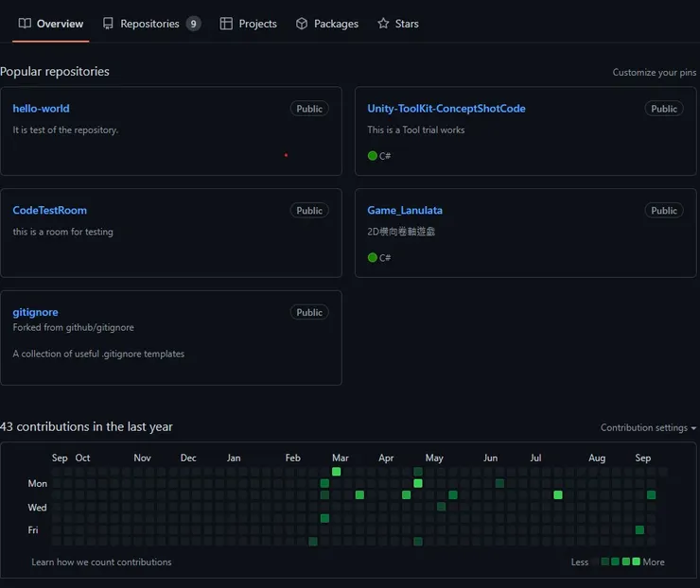The width and height of the screenshot is (700, 588).
Task: Open the CodeTestRoom repository link
Action: [x=49, y=210]
